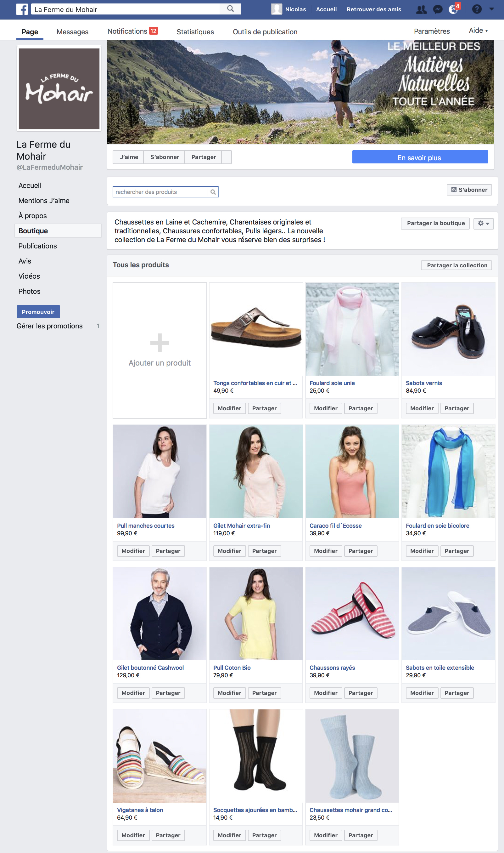
Task: Expand the Aide dropdown
Action: click(478, 31)
